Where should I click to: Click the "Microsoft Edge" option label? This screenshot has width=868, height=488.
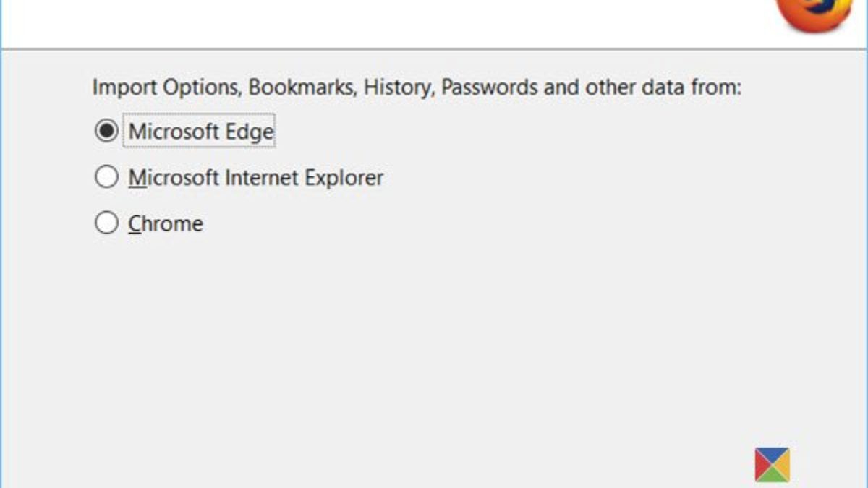[x=201, y=132]
